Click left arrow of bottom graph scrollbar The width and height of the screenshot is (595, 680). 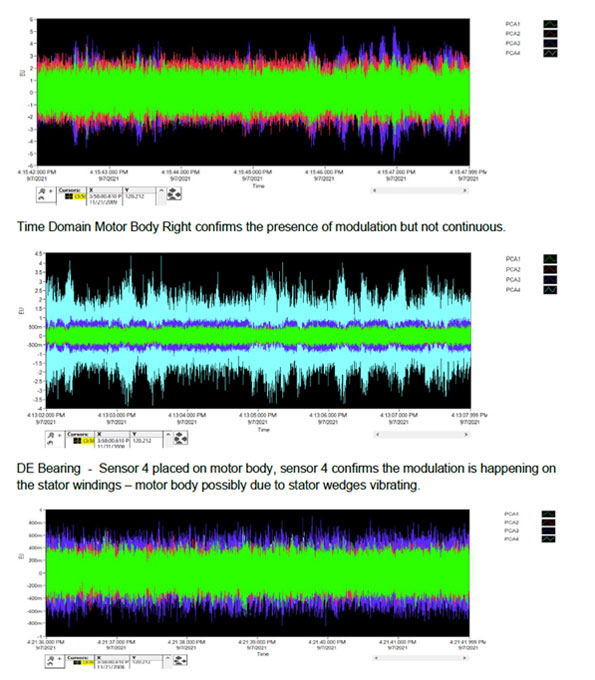pyautogui.click(x=376, y=658)
